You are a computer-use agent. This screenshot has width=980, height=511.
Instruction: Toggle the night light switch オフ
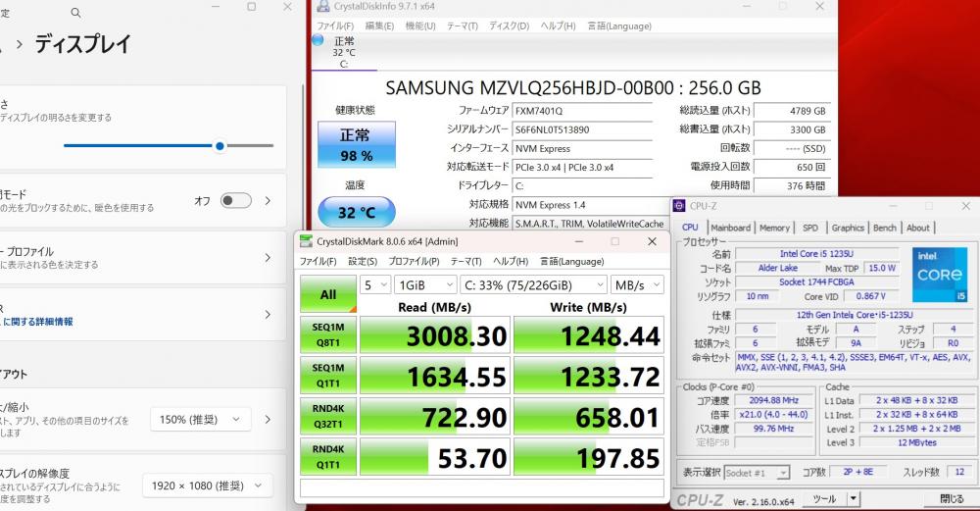point(236,200)
